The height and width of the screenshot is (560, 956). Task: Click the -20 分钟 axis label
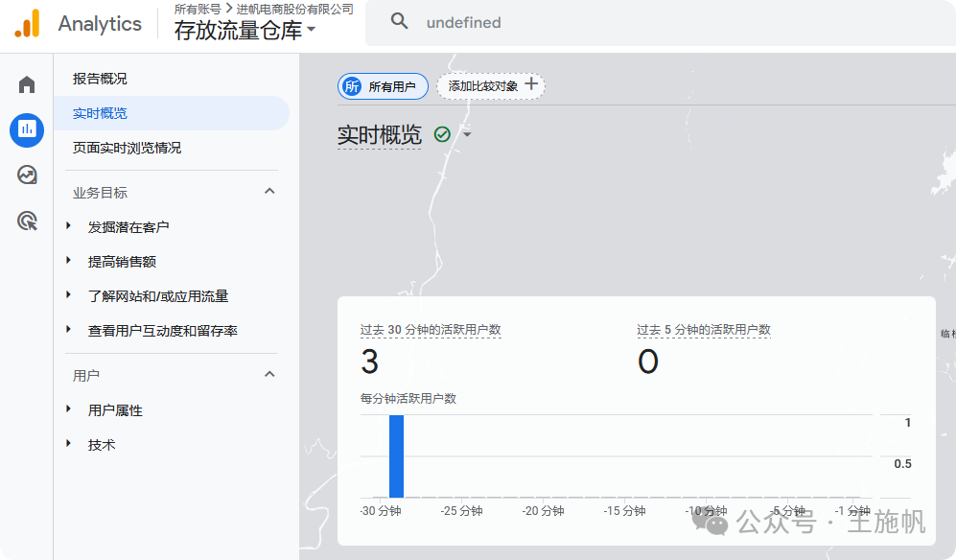pos(543,510)
